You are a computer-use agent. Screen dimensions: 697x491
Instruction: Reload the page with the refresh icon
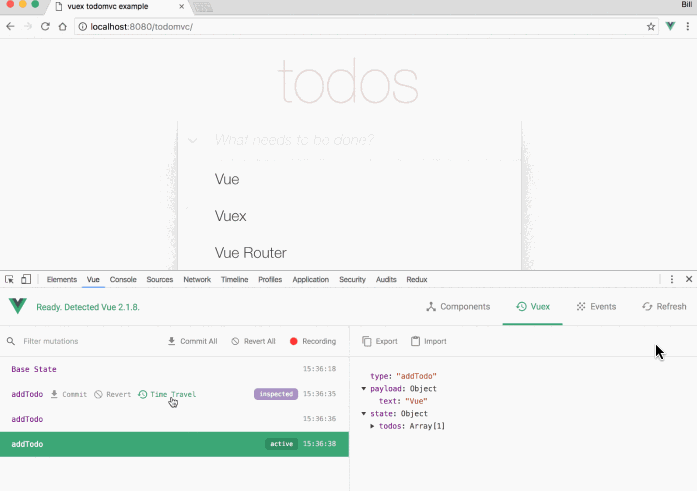click(45, 27)
